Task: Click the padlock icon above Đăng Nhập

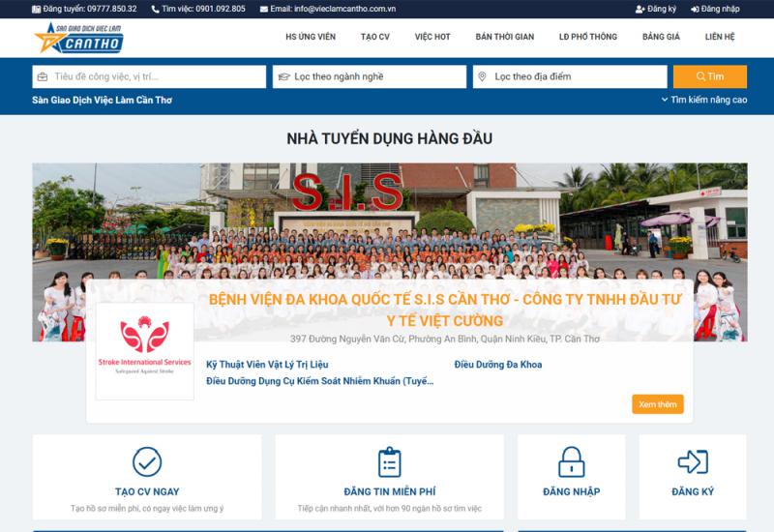Action: click(572, 461)
